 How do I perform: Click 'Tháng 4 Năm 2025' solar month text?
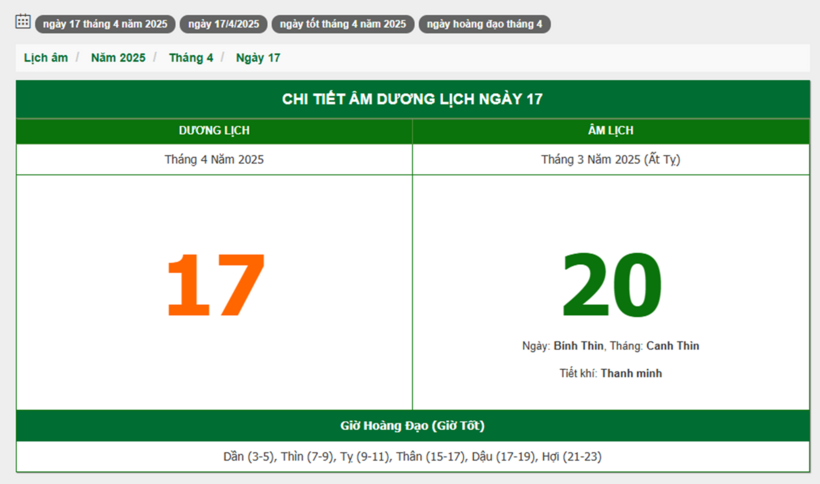[214, 159]
